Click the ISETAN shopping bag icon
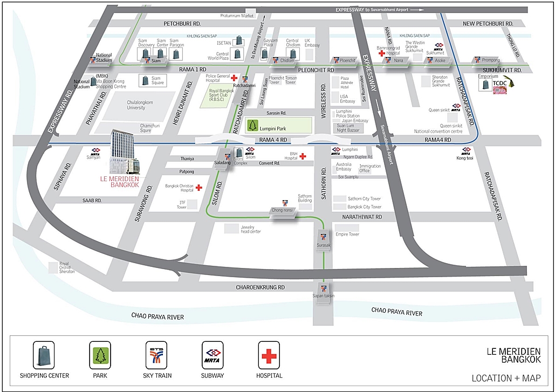 [239, 40]
